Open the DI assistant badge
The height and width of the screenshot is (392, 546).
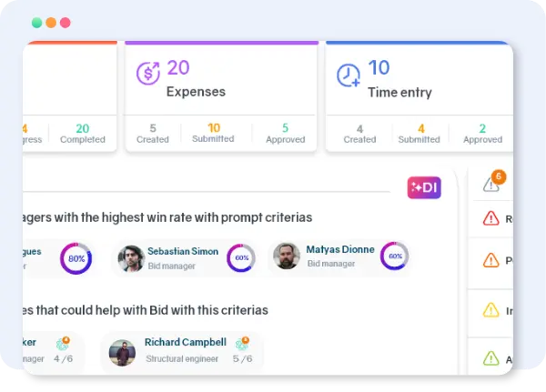pos(424,186)
